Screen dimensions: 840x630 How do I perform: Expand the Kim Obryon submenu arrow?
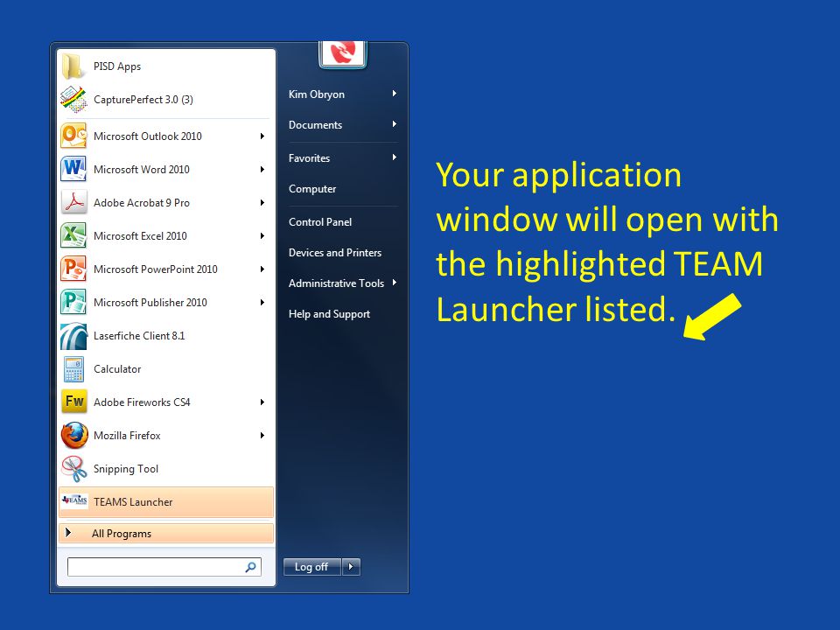pos(395,94)
